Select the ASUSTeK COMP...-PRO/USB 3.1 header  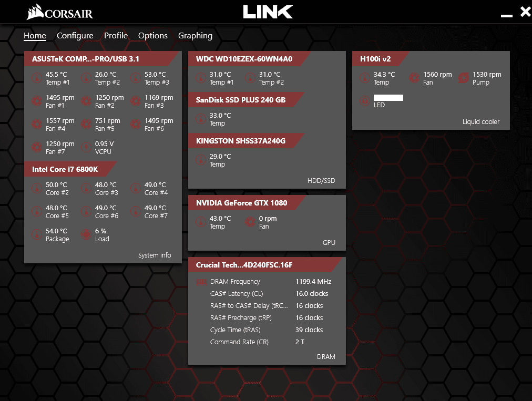tap(102, 59)
